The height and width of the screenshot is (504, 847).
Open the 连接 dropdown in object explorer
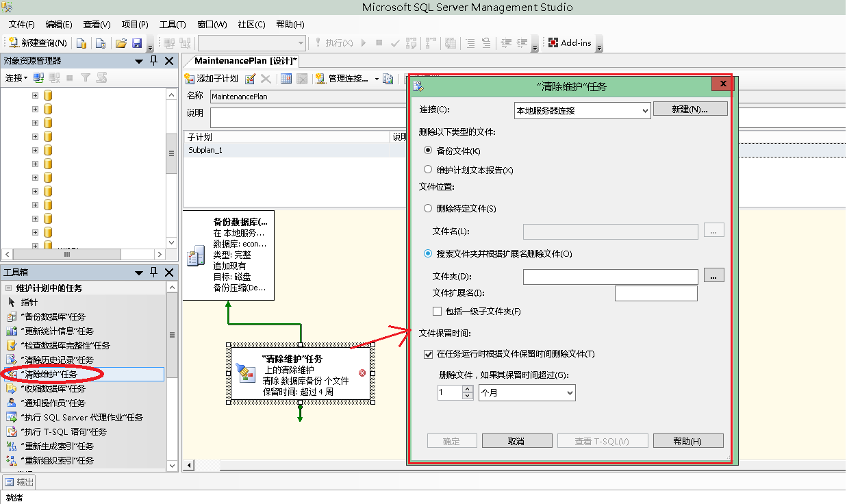click(x=16, y=78)
